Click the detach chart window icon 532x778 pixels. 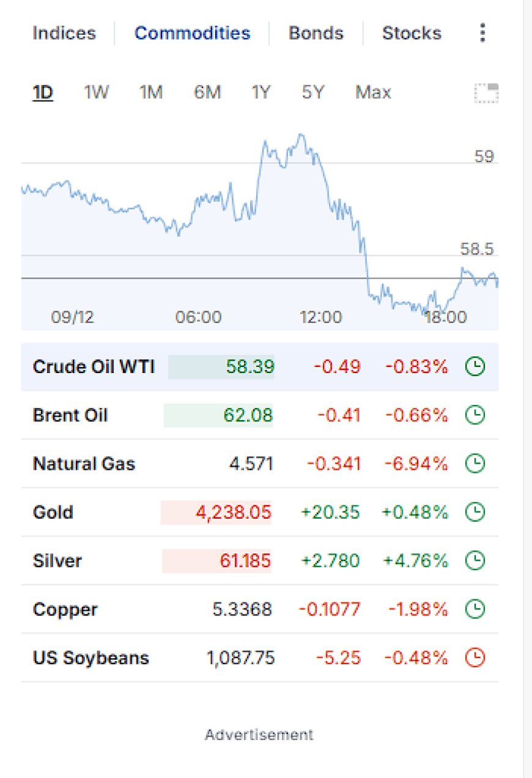[x=487, y=93]
